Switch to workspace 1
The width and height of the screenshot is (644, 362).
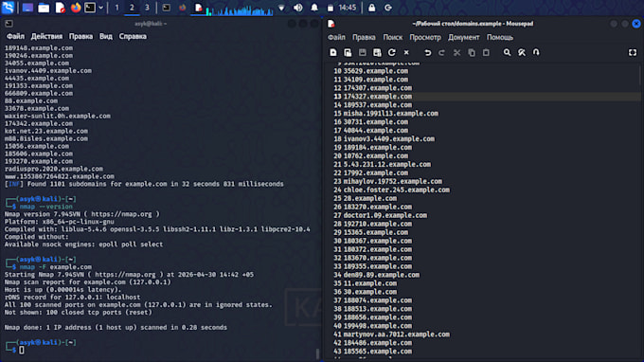tap(116, 8)
